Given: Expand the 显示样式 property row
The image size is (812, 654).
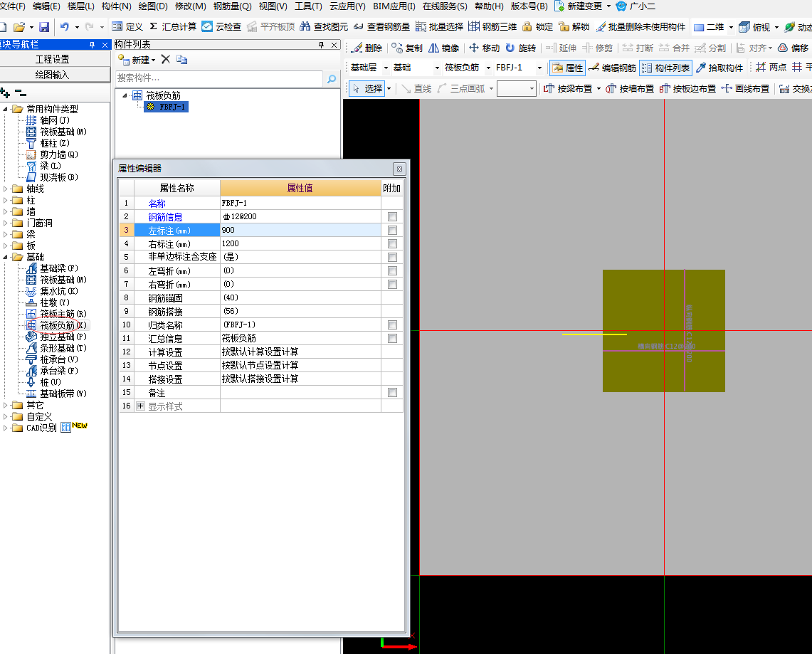Looking at the screenshot, I should pos(140,406).
